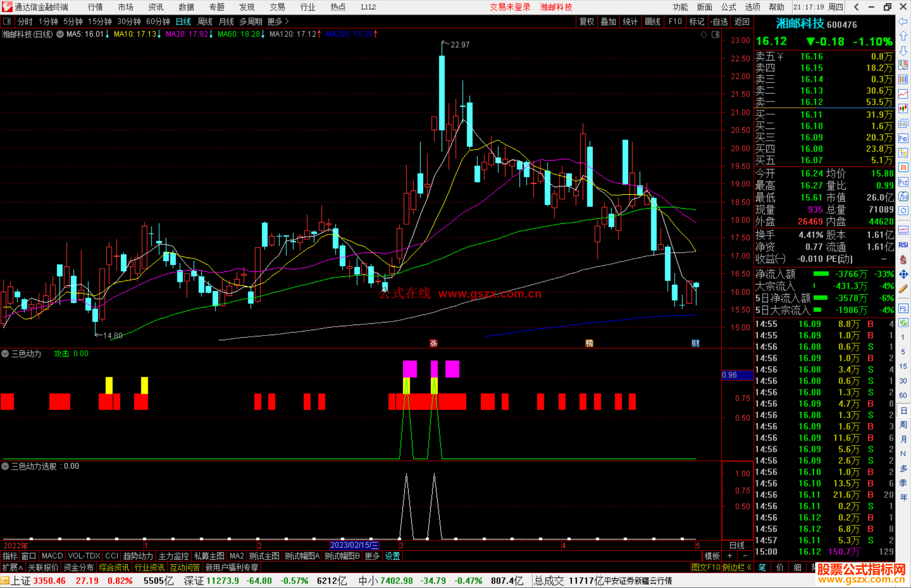Click the RSI indicator sidebar icon
Image resolution: width=911 pixels, height=588 pixels.
pyautogui.click(x=903, y=245)
